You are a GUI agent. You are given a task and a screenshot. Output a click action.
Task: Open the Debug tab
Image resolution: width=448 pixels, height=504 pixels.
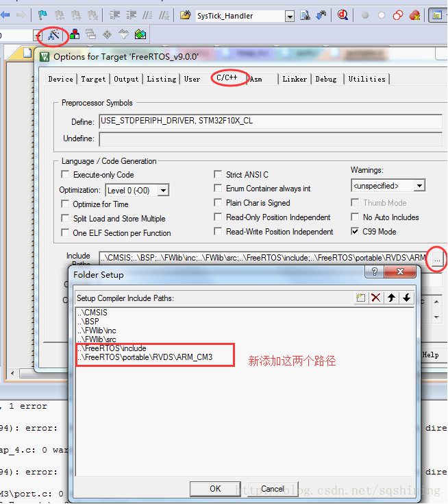pyautogui.click(x=326, y=79)
